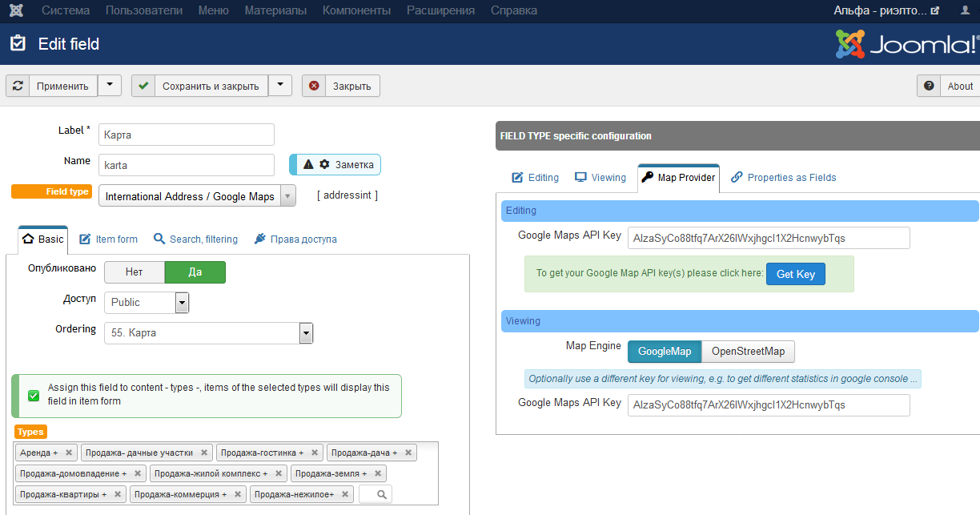Open the user account icon menu
The image size is (980, 515).
click(965, 10)
